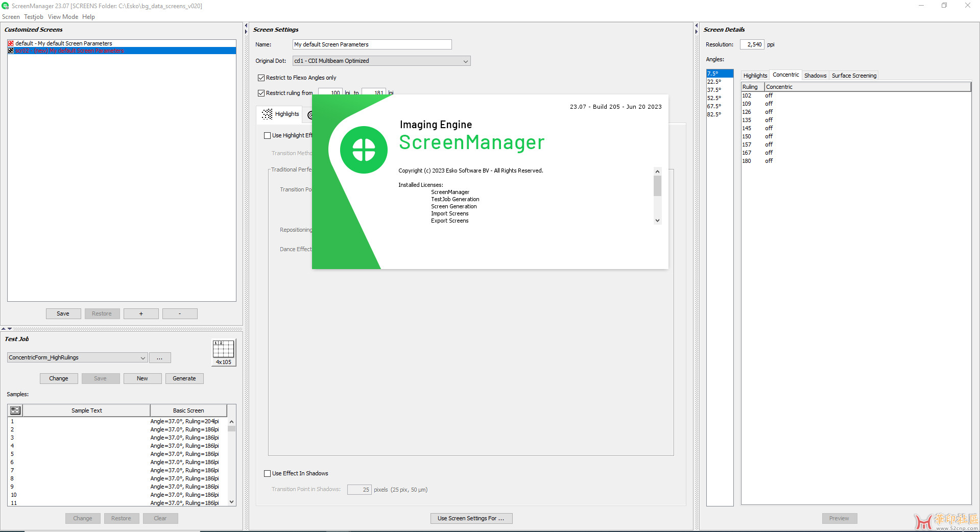This screenshot has height=532, width=980.
Task: Click the samples list scroll down arrow
Action: pos(232,502)
